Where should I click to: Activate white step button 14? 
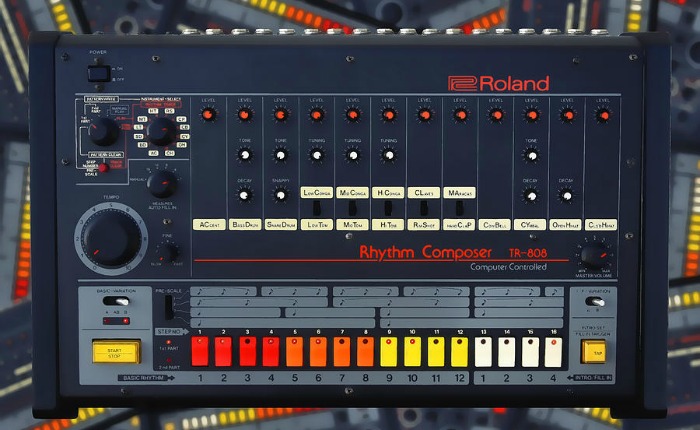[507, 352]
